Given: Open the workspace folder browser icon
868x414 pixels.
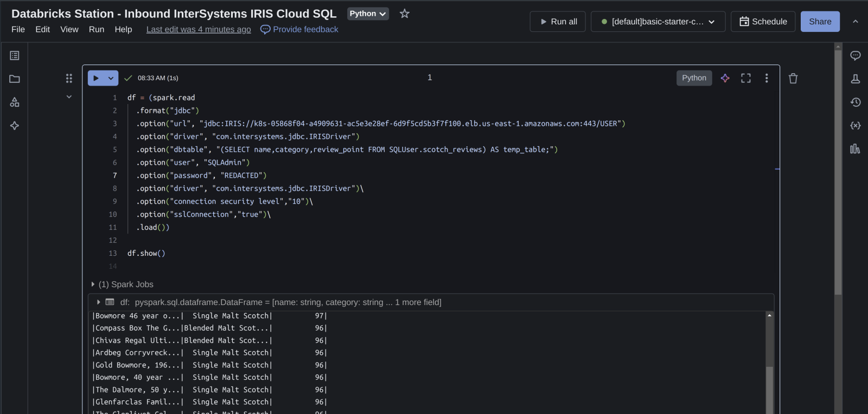Looking at the screenshot, I should pyautogui.click(x=15, y=79).
